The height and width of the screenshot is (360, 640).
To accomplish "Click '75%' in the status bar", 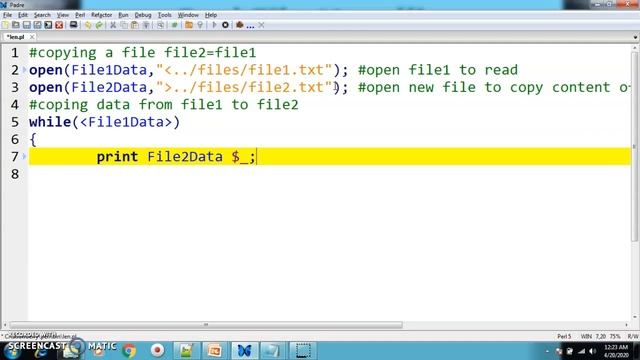I will [x=615, y=336].
